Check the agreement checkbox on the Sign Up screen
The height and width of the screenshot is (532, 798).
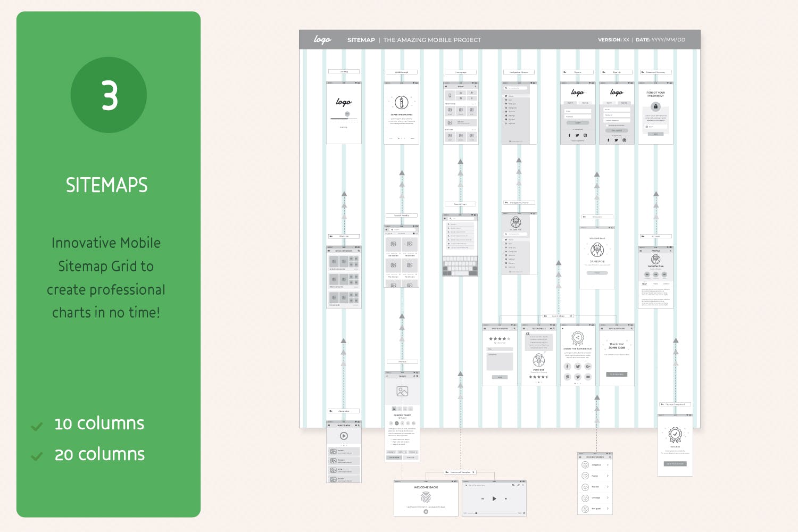click(607, 126)
